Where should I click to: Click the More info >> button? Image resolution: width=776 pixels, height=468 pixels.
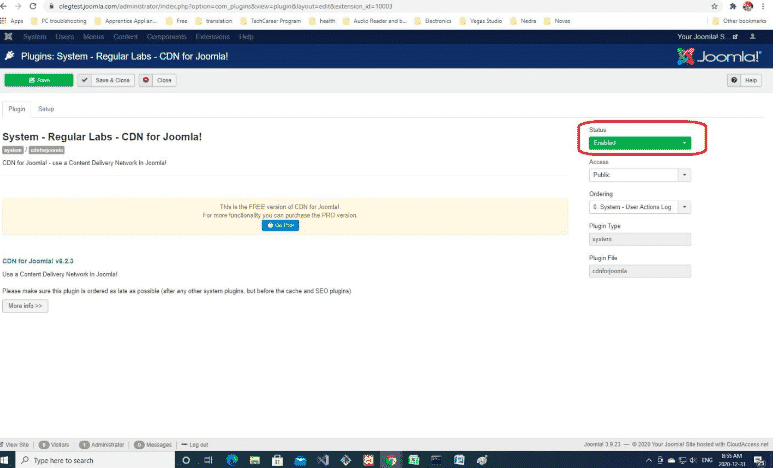coord(25,306)
